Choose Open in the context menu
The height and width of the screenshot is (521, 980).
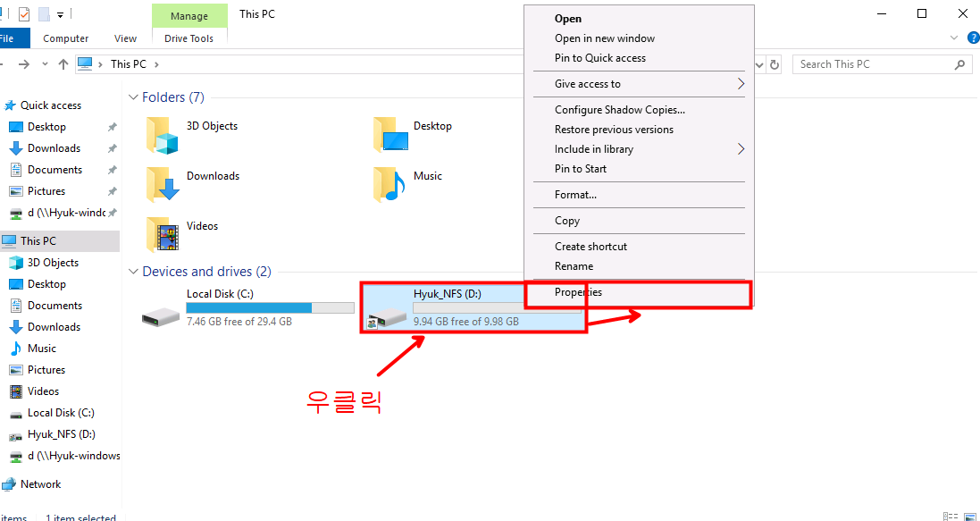coord(639,19)
